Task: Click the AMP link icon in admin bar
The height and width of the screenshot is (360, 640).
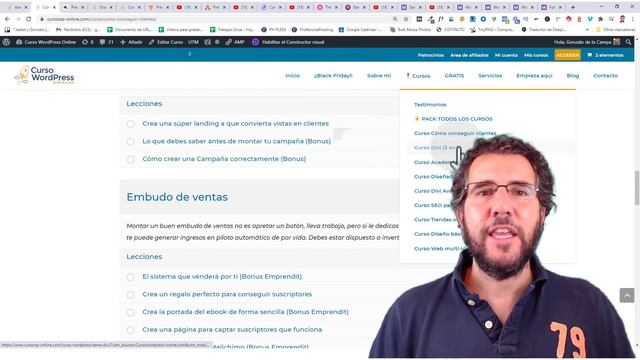Action: tap(235, 42)
